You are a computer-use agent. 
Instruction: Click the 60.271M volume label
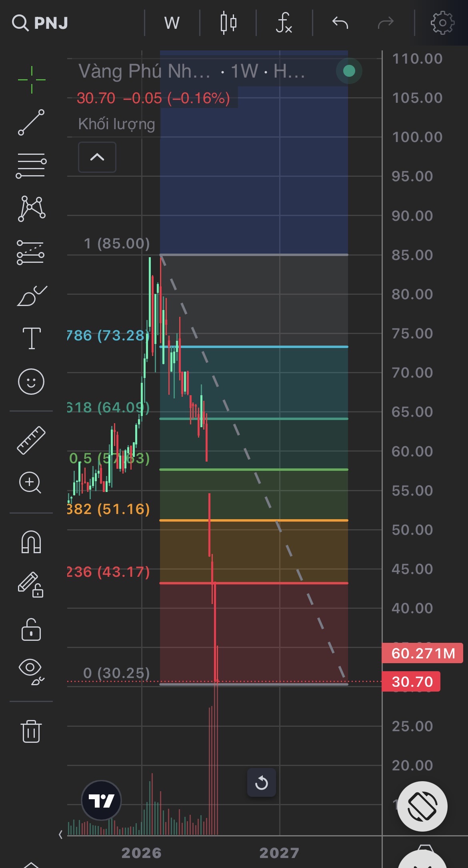pyautogui.click(x=423, y=653)
